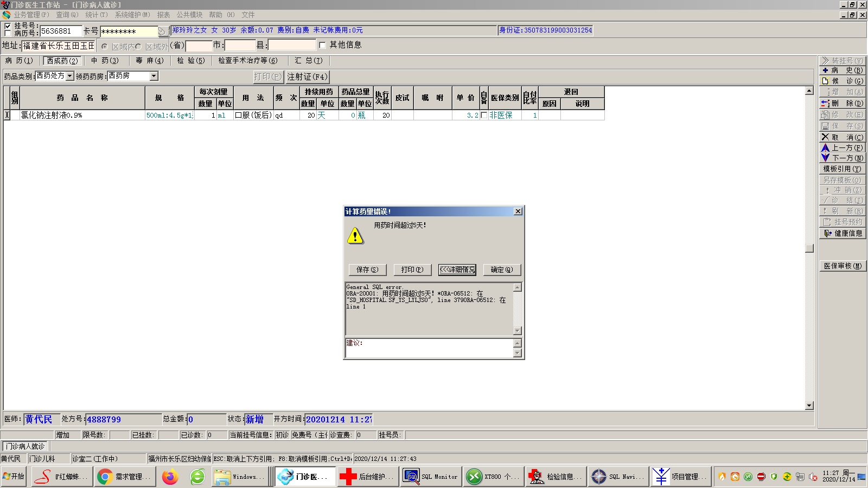This screenshot has width=868, height=488.
Task: Open the 业务管理(F) menu
Action: pyautogui.click(x=31, y=15)
